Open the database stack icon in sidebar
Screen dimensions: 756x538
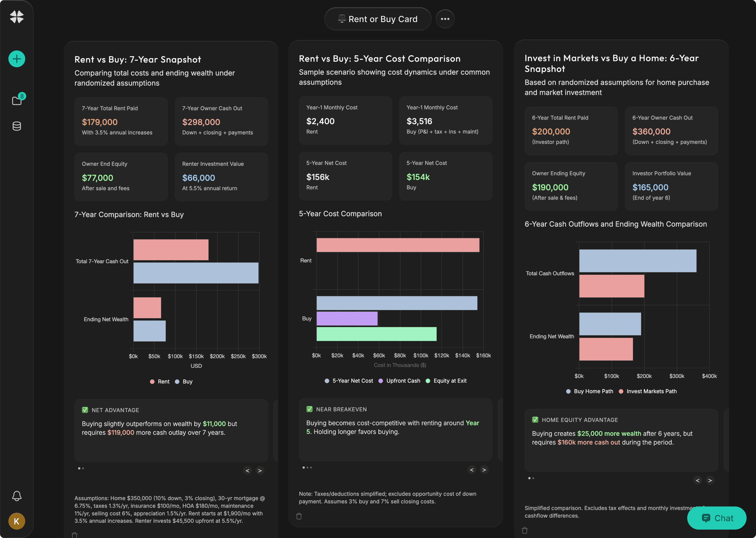[x=17, y=126]
